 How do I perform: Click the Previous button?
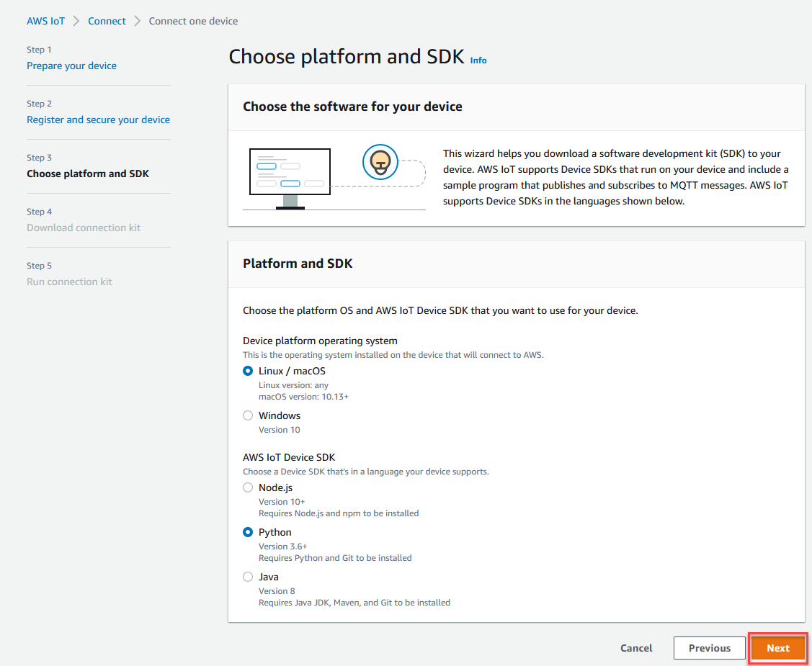pyautogui.click(x=709, y=648)
